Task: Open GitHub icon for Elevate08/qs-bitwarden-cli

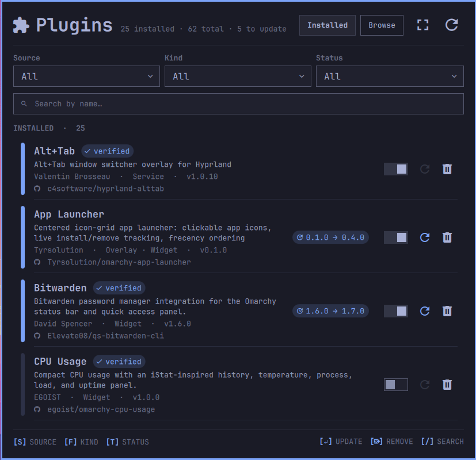Action: click(x=37, y=336)
